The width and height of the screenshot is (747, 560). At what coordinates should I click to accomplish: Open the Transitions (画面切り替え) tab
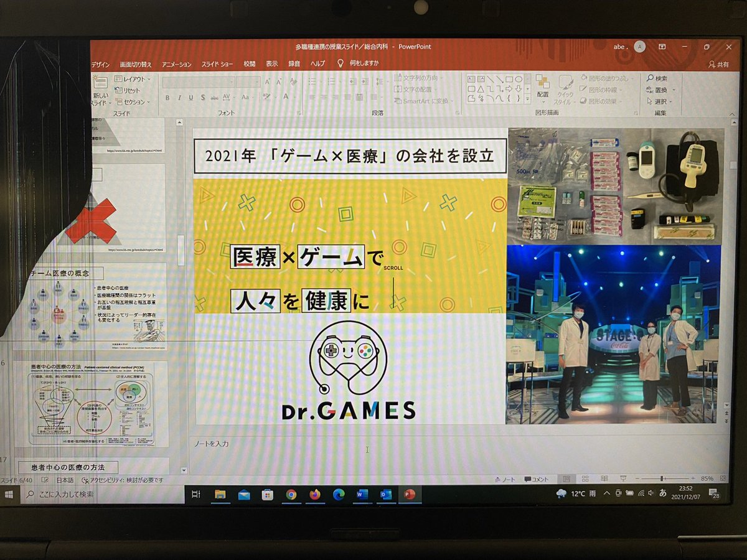click(135, 64)
